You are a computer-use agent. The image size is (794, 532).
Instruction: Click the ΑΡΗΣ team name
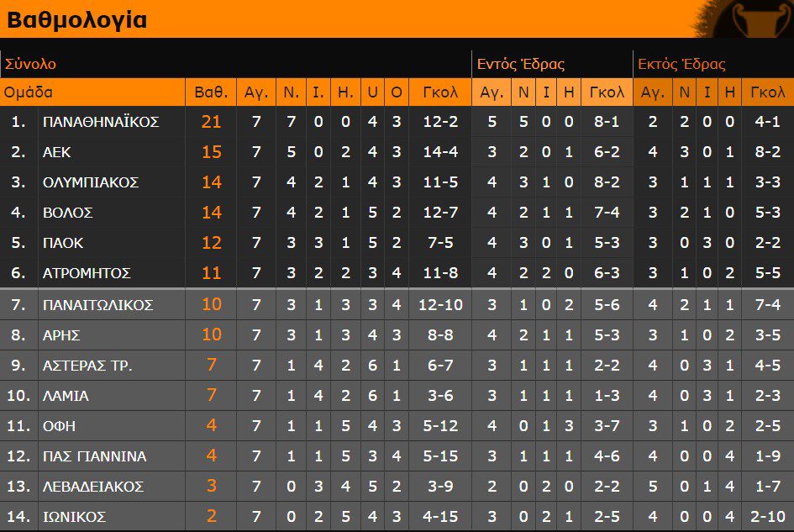pos(61,334)
